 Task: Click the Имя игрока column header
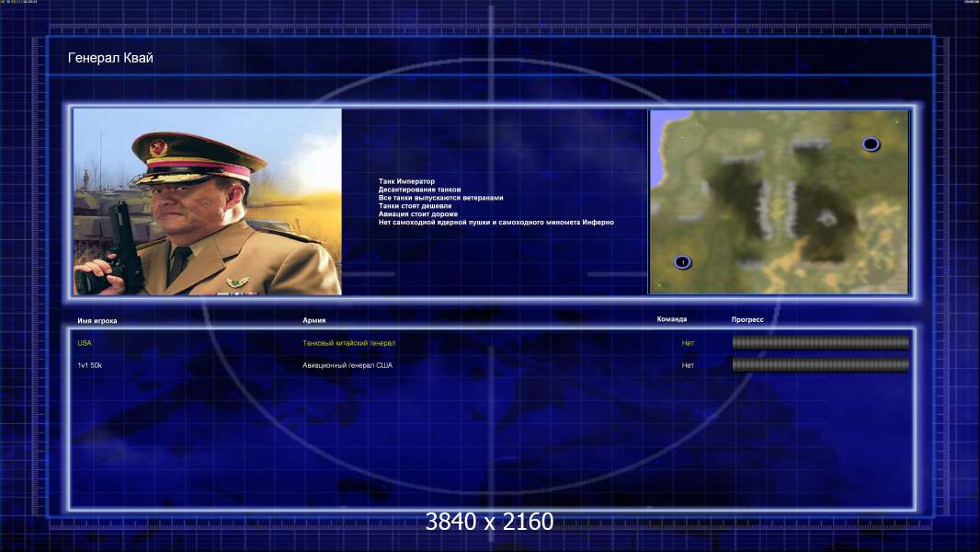[x=97, y=321]
